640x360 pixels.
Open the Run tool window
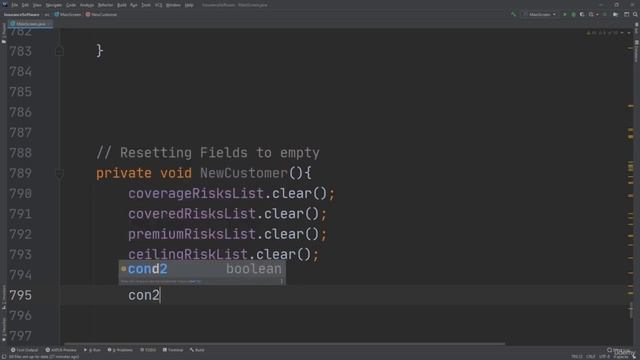[92, 350]
